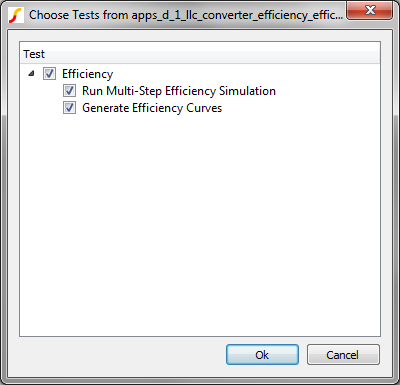
Task: Collapse the Efficiency tree node arrow
Action: (x=31, y=74)
